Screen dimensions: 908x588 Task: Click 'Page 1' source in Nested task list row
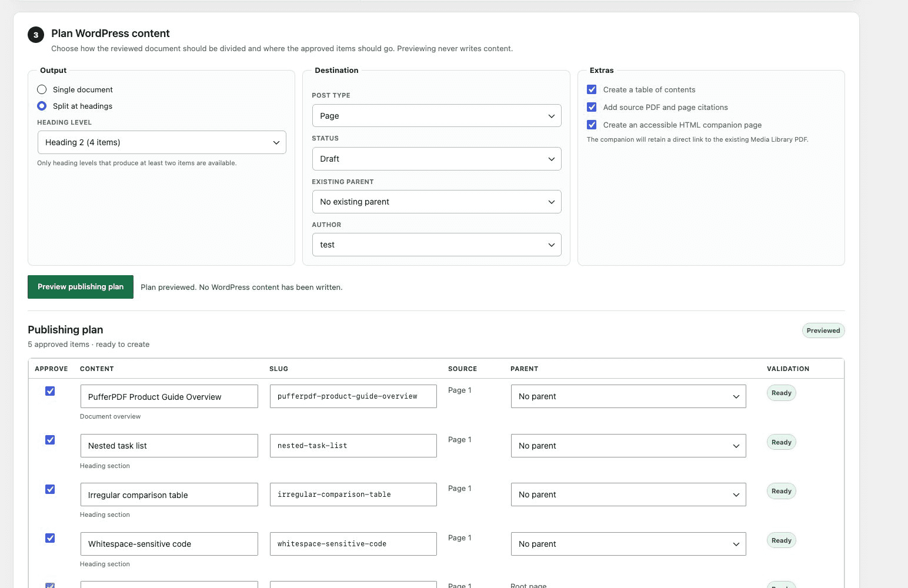[459, 439]
